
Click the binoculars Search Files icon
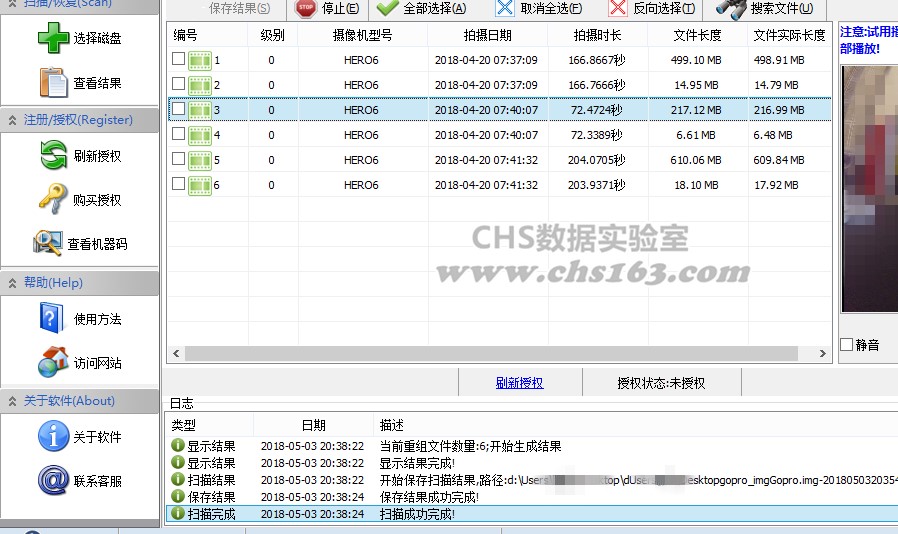click(731, 8)
